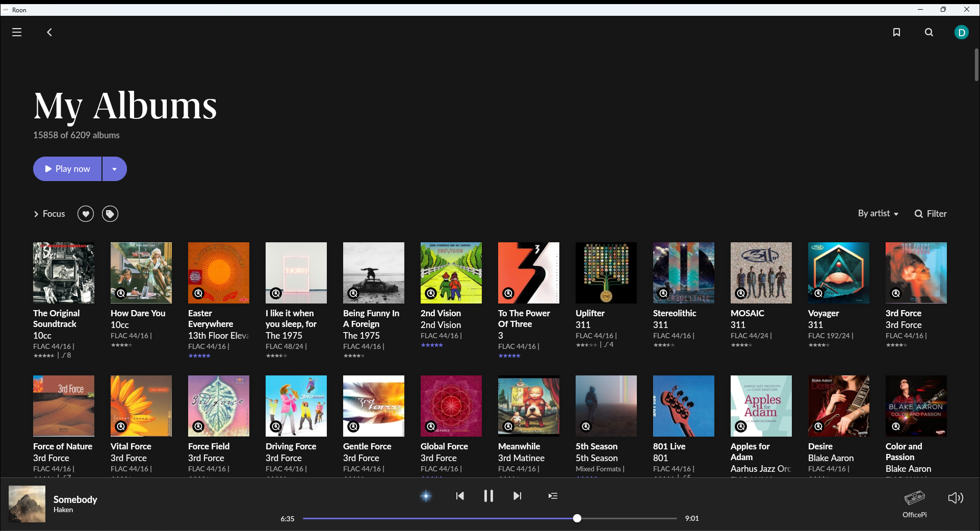Click Qobuz badge on Vital Force cover
This screenshot has width=980, height=531.
[121, 426]
